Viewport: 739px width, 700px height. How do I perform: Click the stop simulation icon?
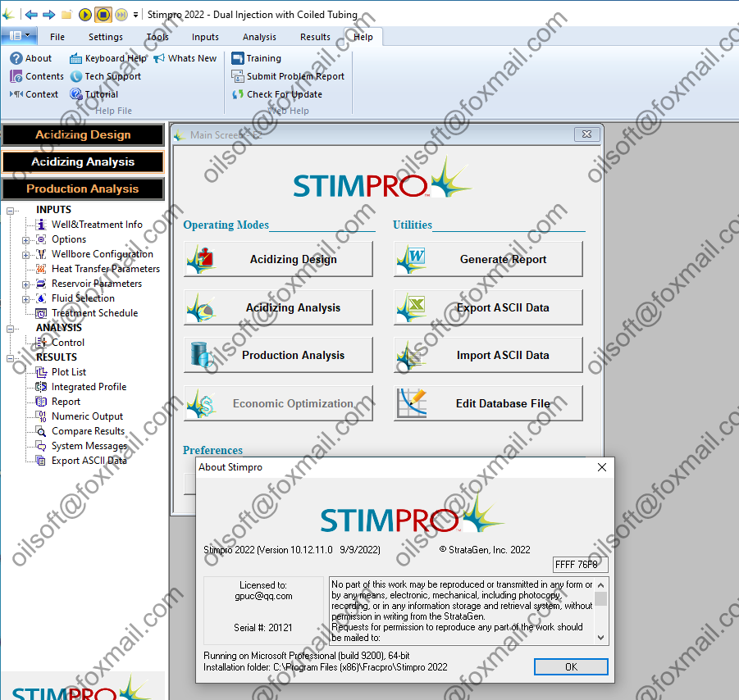[x=103, y=15]
